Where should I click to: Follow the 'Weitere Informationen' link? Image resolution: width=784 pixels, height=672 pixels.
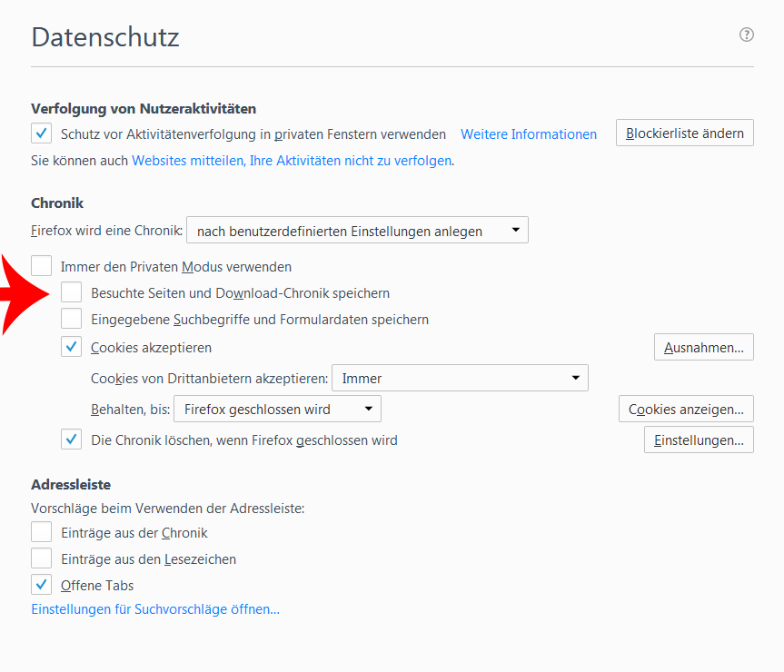pos(529,134)
